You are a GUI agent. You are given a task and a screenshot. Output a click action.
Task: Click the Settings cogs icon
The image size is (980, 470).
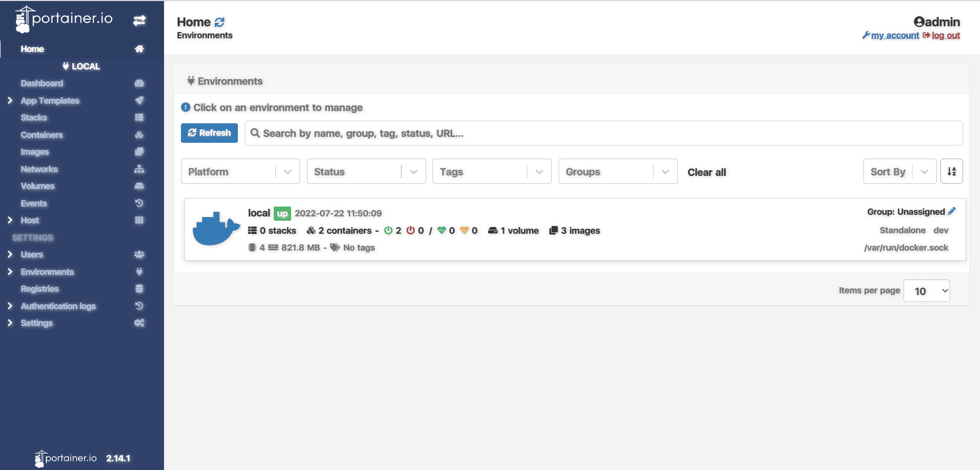139,323
